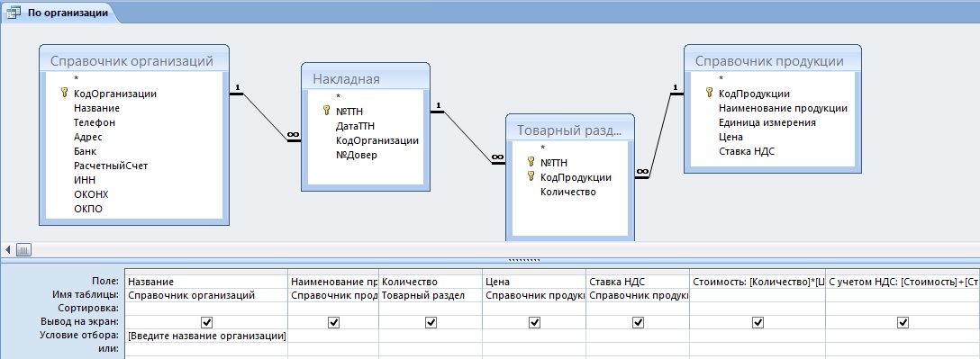Click the 'Справочник продукции' table title bar
Viewport: 980px width, 359px height.
pyautogui.click(x=773, y=60)
